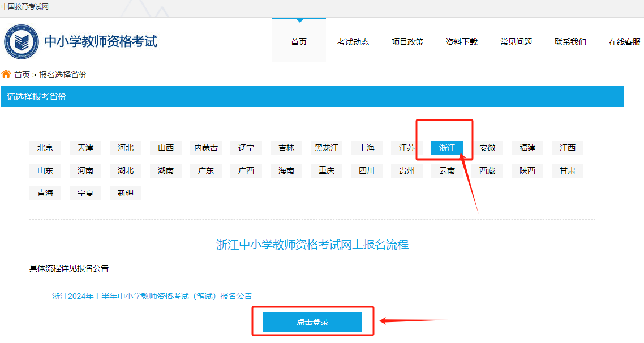Switch to 考试动态 tab

pyautogui.click(x=353, y=41)
